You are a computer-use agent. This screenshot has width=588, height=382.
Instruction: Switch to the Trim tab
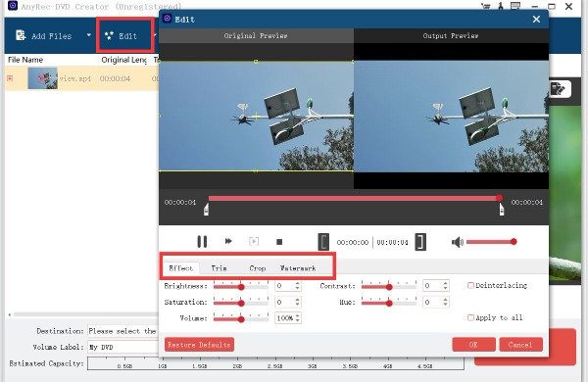(219, 268)
